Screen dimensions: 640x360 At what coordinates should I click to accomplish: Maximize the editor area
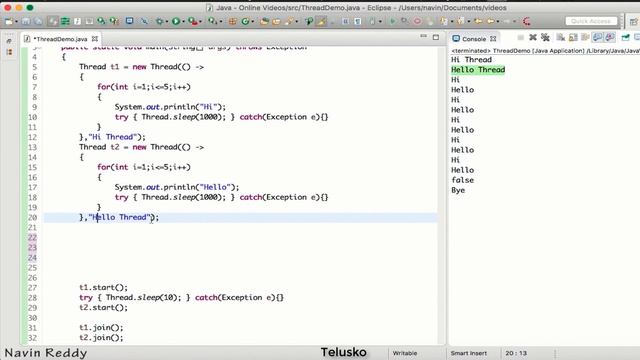click(436, 38)
